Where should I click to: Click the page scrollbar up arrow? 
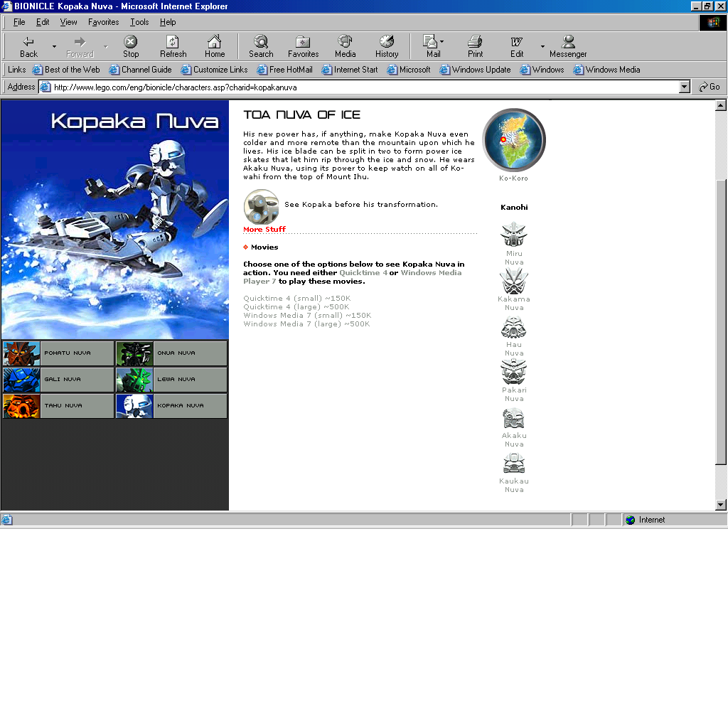coord(721,105)
